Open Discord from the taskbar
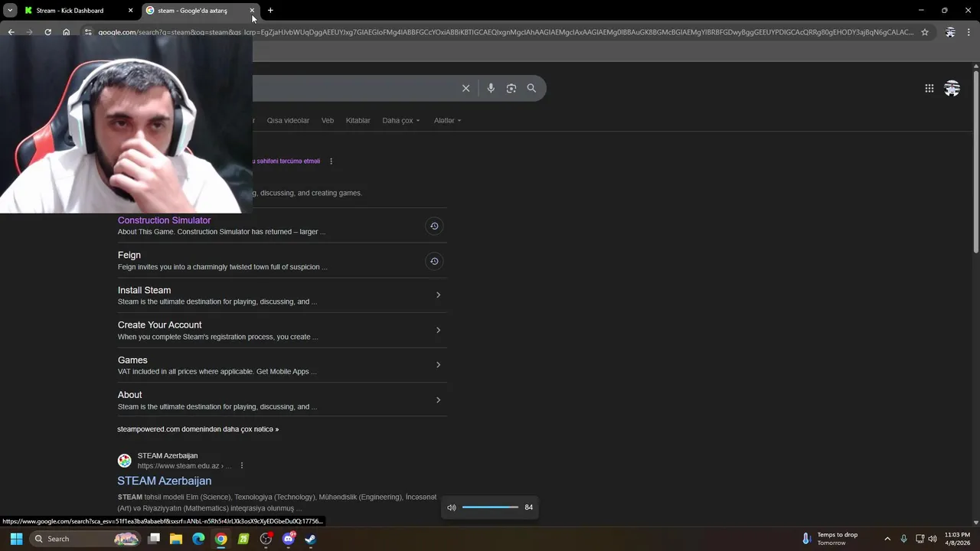 pos(289,539)
